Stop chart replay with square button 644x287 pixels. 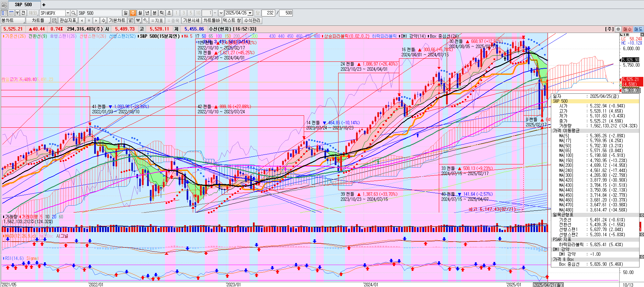point(89,21)
